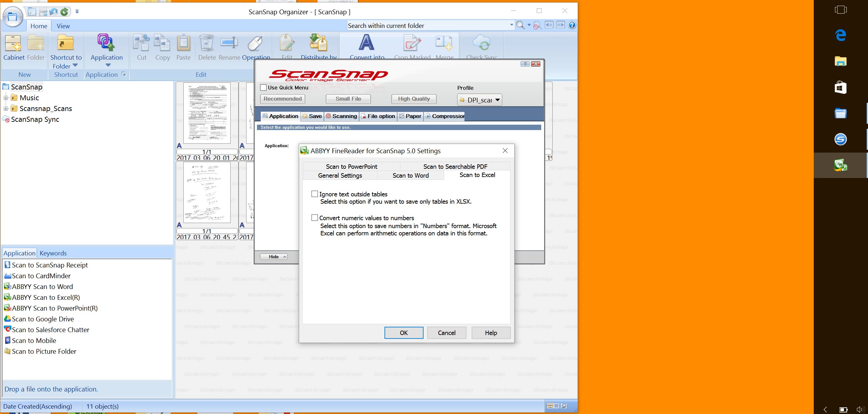868x414 pixels.
Task: Open the Profile DPI_scan dropdown
Action: coord(479,100)
